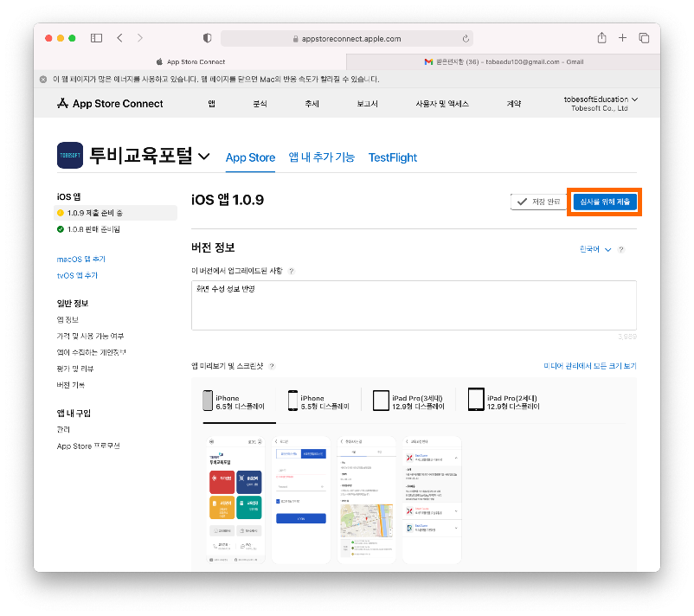
Task: Click into the upgrade notes text field
Action: coord(414,305)
